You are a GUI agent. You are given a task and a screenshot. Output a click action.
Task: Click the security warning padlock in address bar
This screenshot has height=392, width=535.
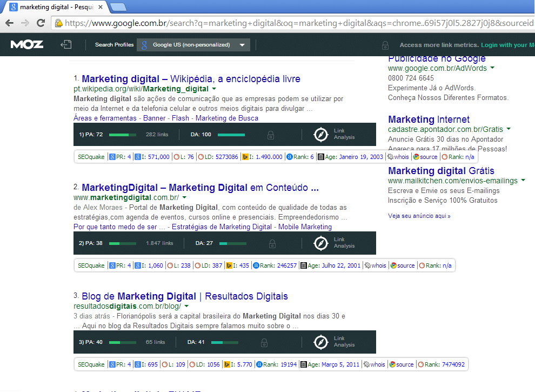(x=59, y=23)
